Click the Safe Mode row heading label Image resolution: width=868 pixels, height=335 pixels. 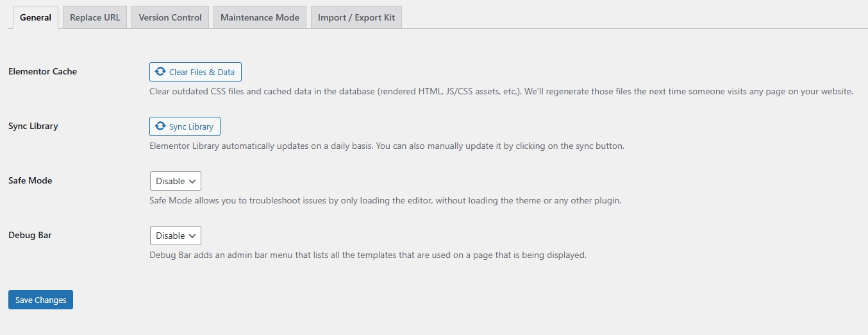click(30, 180)
